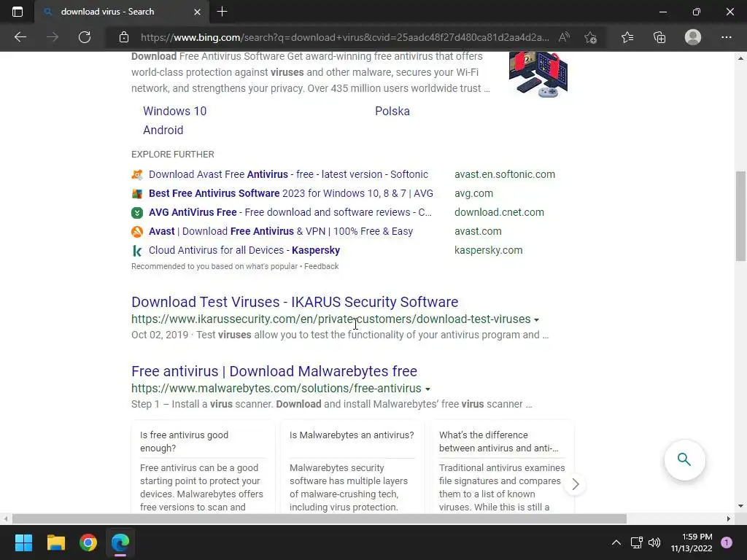Open the network status tray icon
Image resolution: width=747 pixels, height=560 pixels.
coord(636,542)
